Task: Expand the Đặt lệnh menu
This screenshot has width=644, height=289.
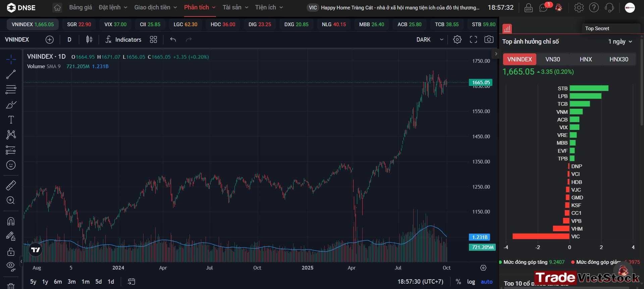Action: pyautogui.click(x=113, y=7)
